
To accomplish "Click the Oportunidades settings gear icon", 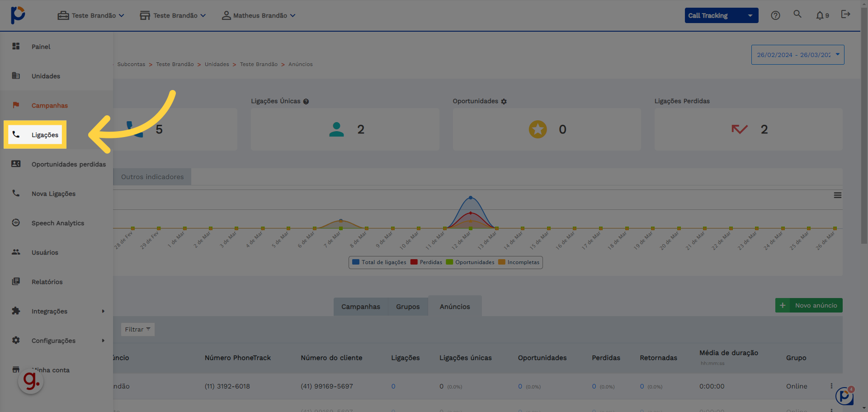I will point(504,102).
